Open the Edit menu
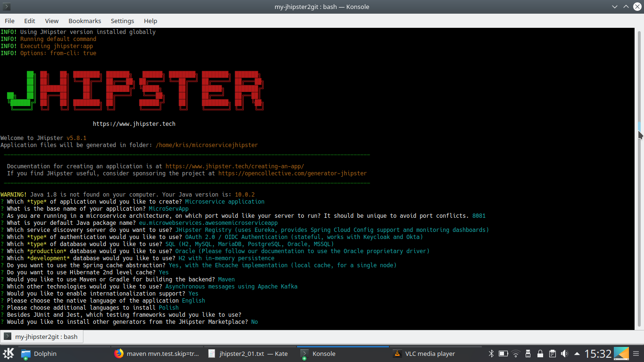The width and height of the screenshot is (644, 362). (30, 21)
